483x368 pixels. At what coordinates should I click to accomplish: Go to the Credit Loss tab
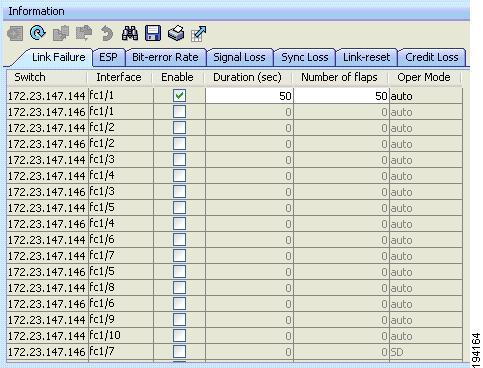coord(432,57)
